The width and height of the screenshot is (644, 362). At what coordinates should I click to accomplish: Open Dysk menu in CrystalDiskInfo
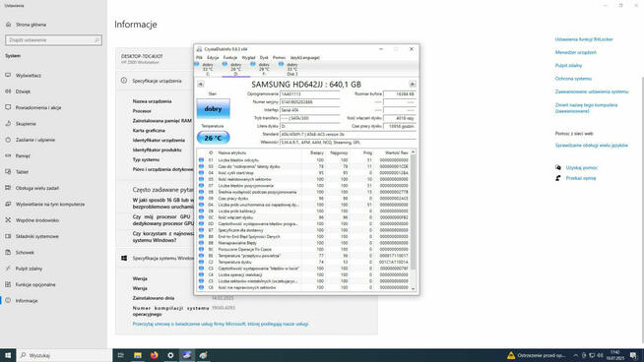coord(264,58)
